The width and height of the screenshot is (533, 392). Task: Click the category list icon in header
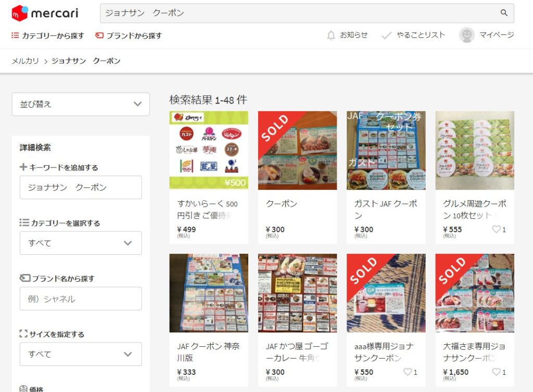pos(15,35)
